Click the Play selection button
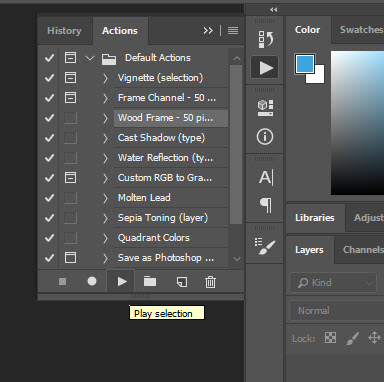This screenshot has height=382, width=384. tap(122, 282)
